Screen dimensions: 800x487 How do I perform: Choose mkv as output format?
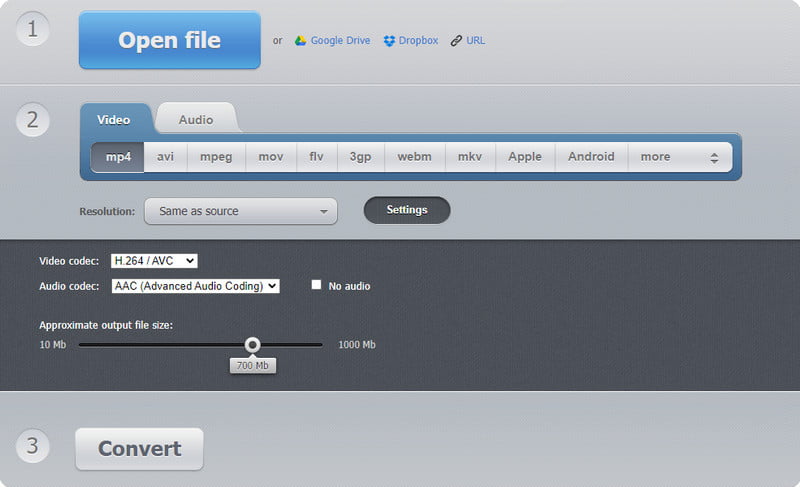click(470, 157)
